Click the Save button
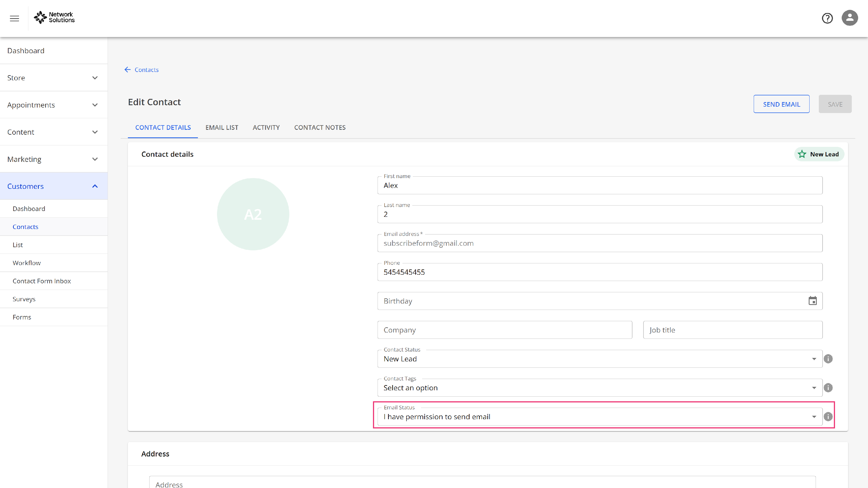 835,104
